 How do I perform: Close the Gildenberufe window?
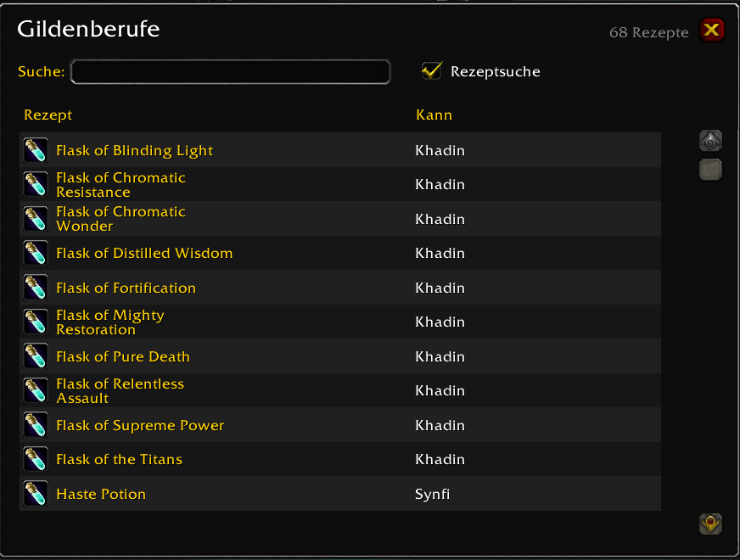pos(712,31)
